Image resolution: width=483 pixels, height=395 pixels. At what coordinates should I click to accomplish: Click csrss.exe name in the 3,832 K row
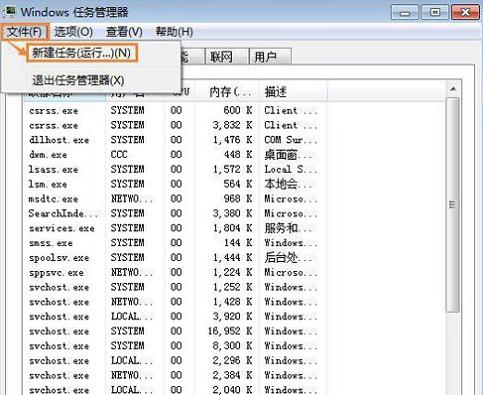[x=54, y=126]
